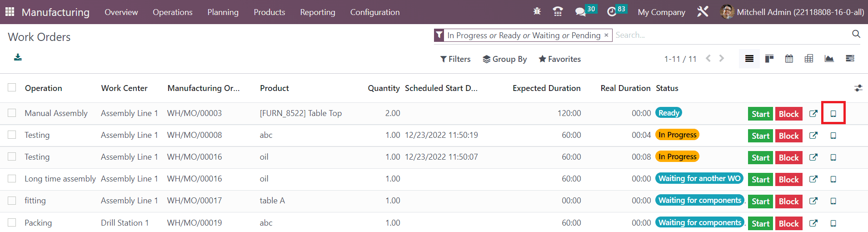Viewport: 868px width, 232px height.
Task: Open the Graph view
Action: pos(829,59)
